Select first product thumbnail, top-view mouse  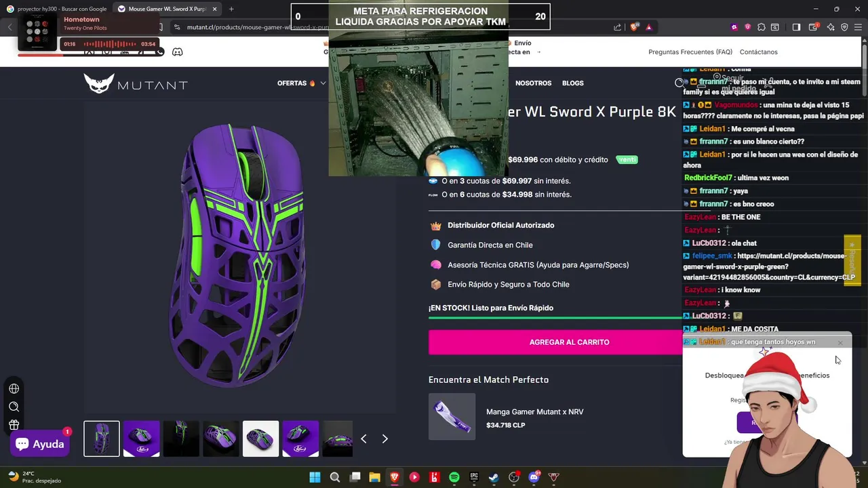pyautogui.click(x=102, y=439)
